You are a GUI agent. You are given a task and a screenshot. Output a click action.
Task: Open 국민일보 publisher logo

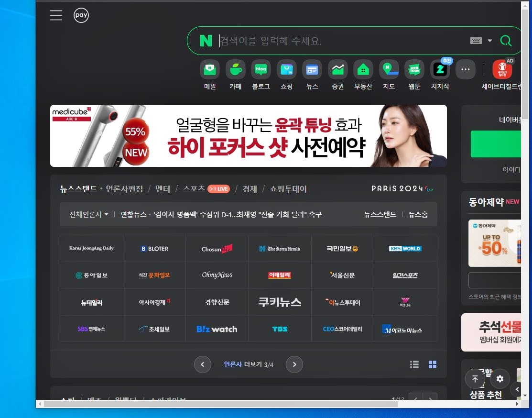pyautogui.click(x=343, y=249)
